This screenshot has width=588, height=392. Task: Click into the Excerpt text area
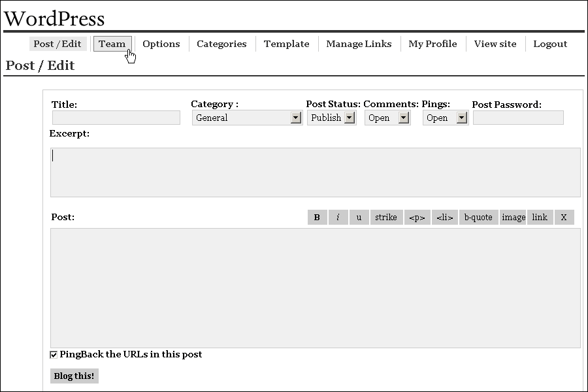coord(316,172)
